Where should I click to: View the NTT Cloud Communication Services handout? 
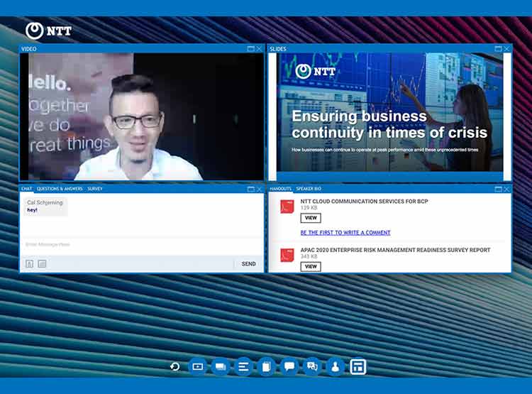coord(311,218)
